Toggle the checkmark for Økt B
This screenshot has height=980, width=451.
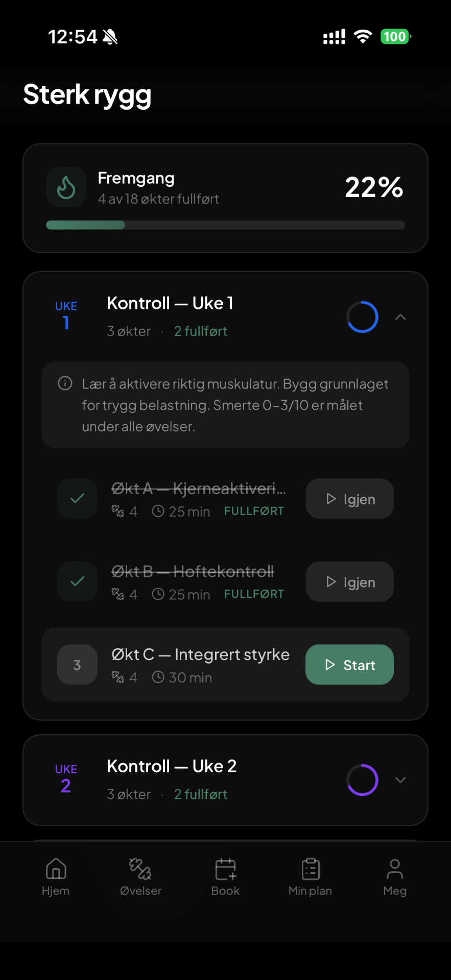tap(77, 581)
